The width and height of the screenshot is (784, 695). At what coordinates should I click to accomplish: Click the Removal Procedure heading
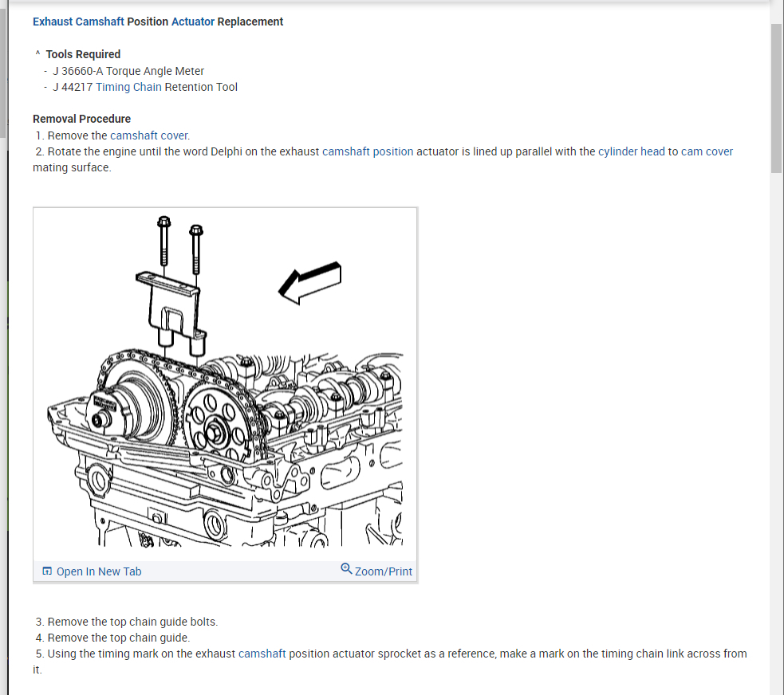click(81, 119)
